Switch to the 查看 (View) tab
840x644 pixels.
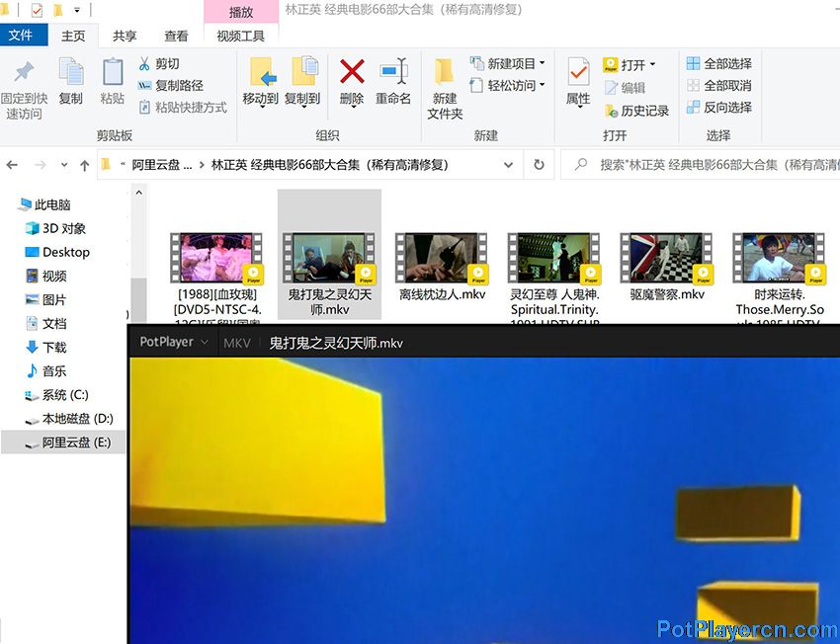[176, 36]
